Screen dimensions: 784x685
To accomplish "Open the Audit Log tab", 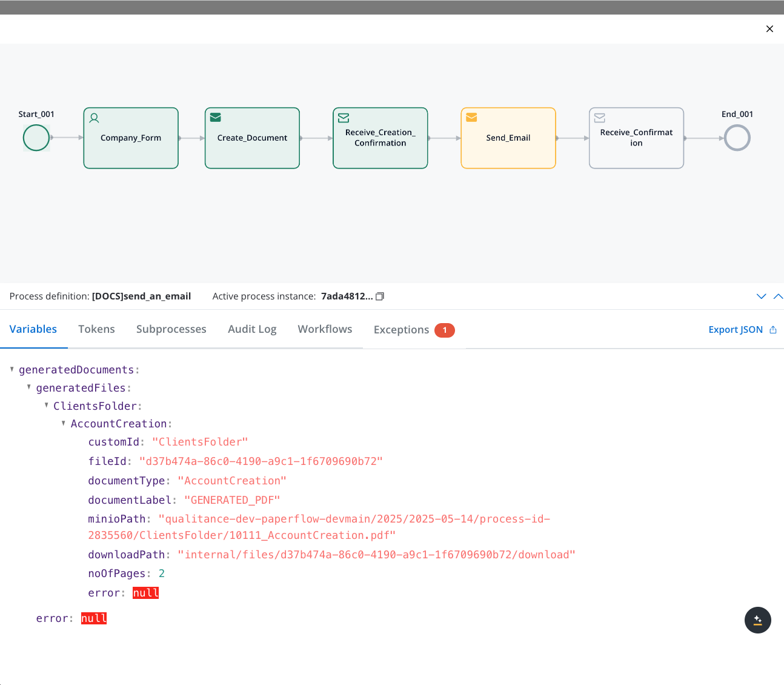I will tap(252, 329).
